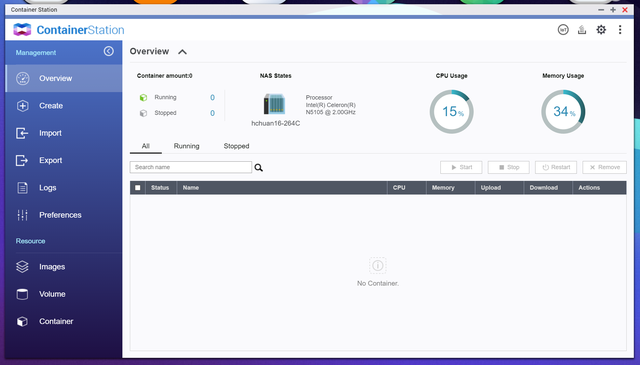Click the Container Station logo icon
The width and height of the screenshot is (640, 365).
coord(22,29)
